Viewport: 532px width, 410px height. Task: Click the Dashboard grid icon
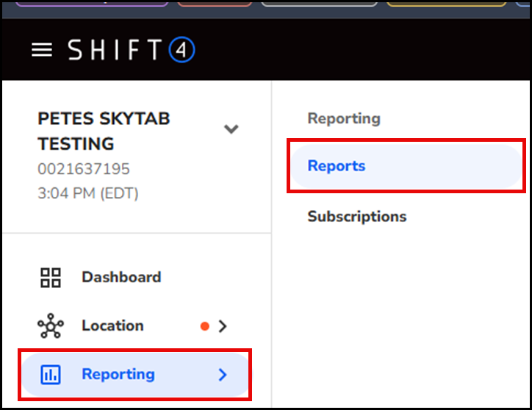coord(51,278)
